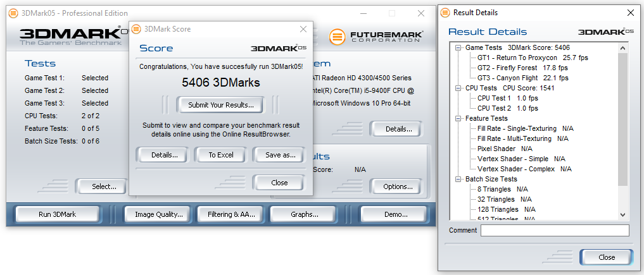Image resolution: width=644 pixels, height=275 pixels.
Task: Close the 3DMark Score dialog with Close button
Action: coord(279,183)
